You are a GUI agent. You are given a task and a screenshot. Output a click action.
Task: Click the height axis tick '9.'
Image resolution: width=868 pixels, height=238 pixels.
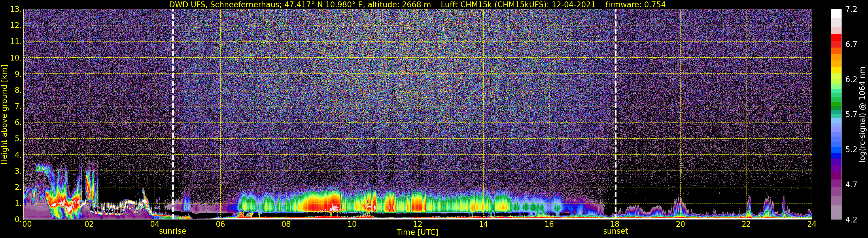(x=18, y=74)
